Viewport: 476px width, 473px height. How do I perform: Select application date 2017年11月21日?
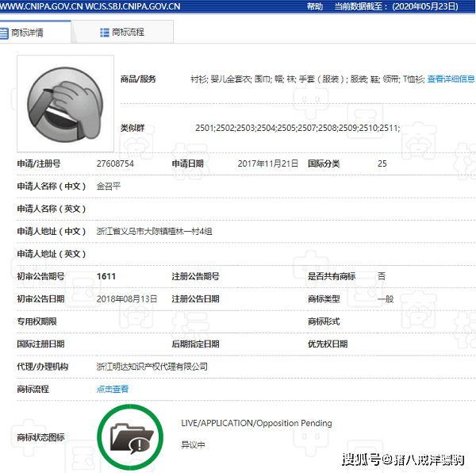click(268, 163)
